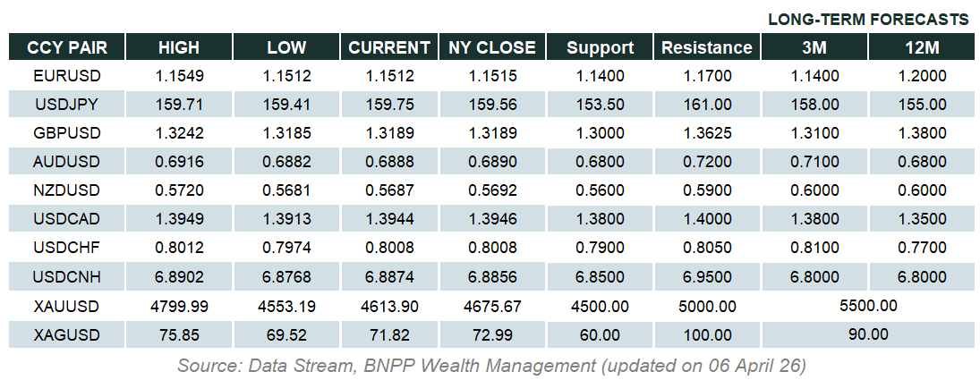Viewport: 980px width, 380px height.
Task: Select the Support column header
Action: (x=600, y=48)
